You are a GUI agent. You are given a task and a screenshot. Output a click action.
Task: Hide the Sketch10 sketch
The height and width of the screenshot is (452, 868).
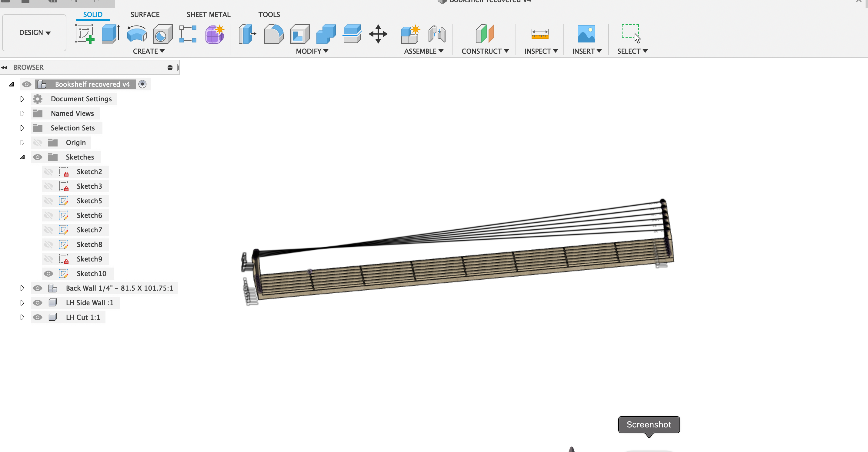(x=48, y=273)
